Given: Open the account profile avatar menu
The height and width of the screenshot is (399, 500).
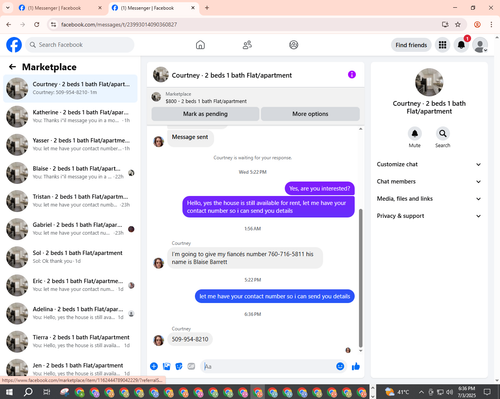Looking at the screenshot, I should click(x=480, y=45).
